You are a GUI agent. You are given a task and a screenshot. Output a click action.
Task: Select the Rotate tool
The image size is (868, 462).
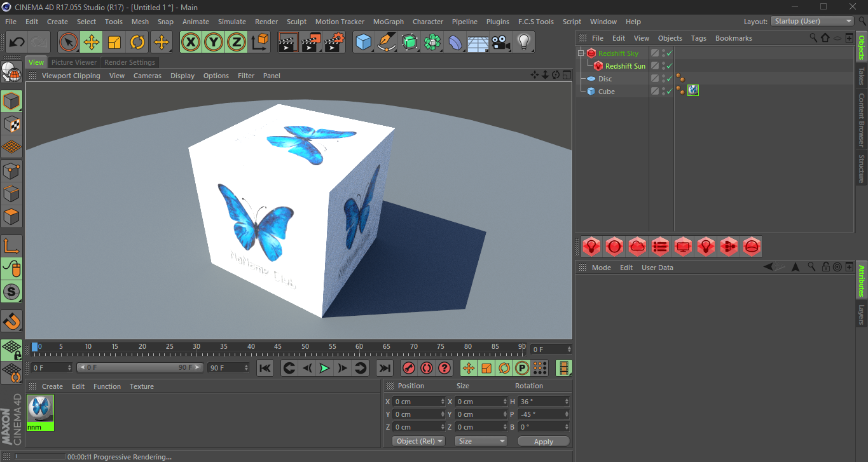137,43
